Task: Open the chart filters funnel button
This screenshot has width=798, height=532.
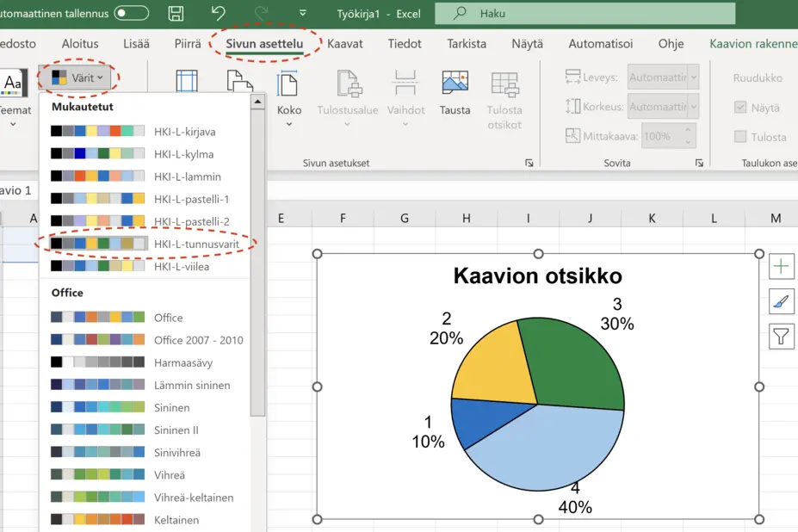Action: [x=781, y=336]
